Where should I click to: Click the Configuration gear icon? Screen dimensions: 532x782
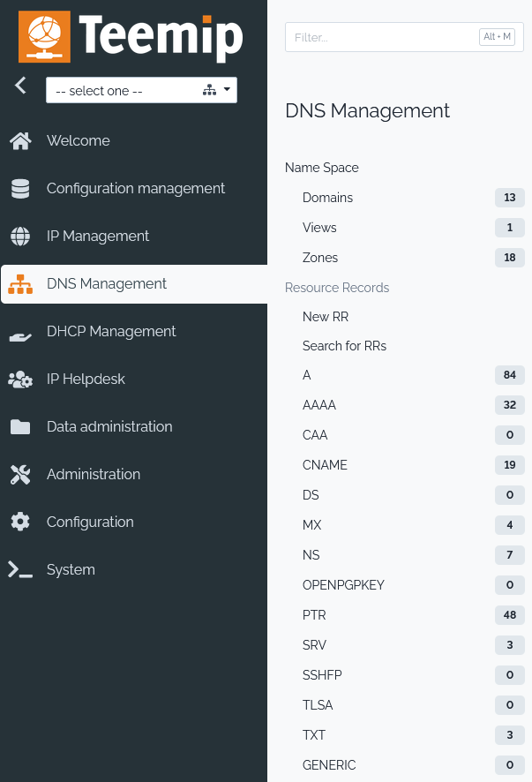[20, 523]
